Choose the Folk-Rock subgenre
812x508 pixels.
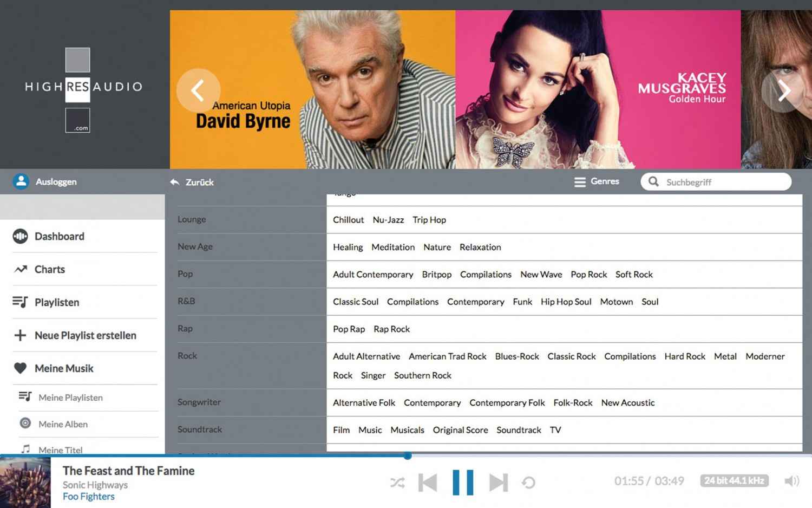573,403
